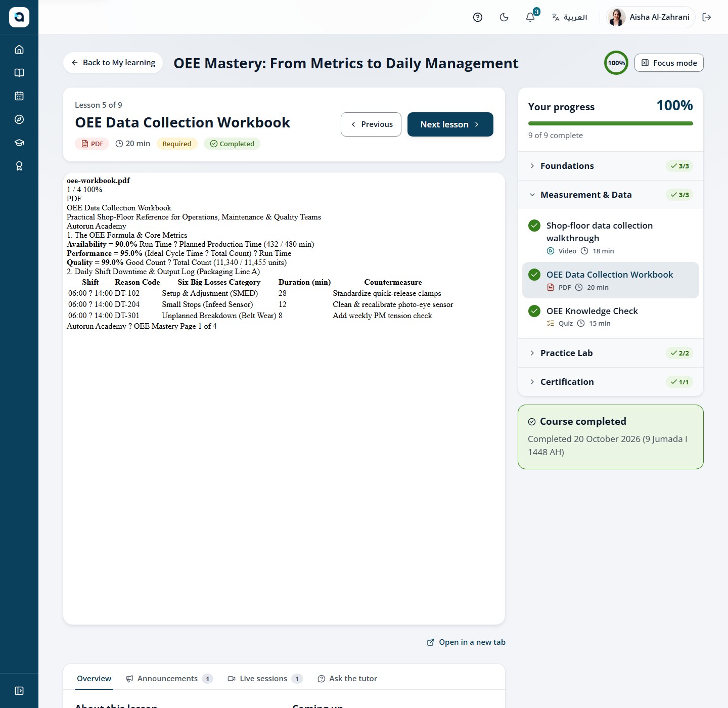Open the help question mark icon
Image resolution: width=728 pixels, height=708 pixels.
point(478,17)
